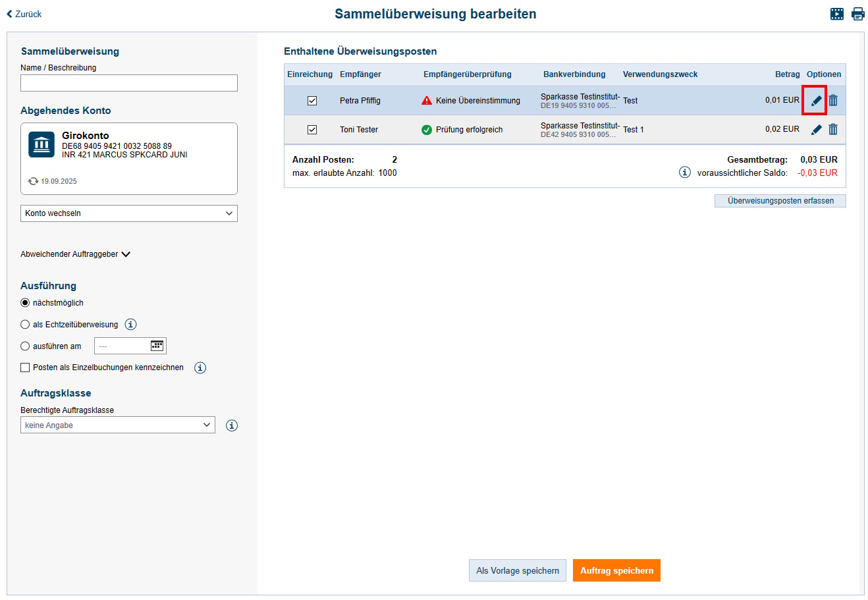Uncheck the Petra Pfiffig Einreichung checkbox
The height and width of the screenshot is (600, 868).
click(x=312, y=100)
